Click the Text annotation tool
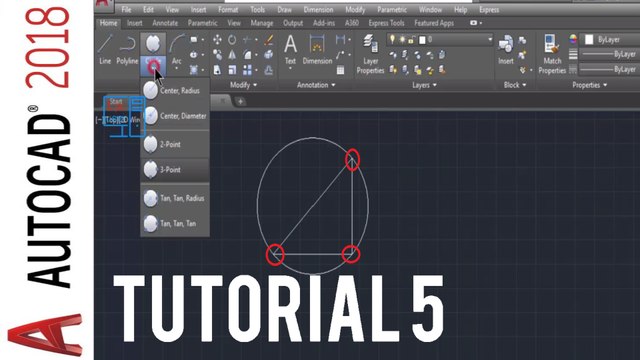 tap(290, 50)
